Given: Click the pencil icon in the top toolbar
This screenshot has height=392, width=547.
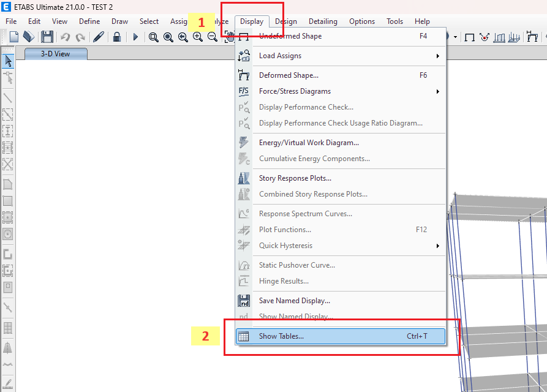Looking at the screenshot, I should pyautogui.click(x=98, y=37).
